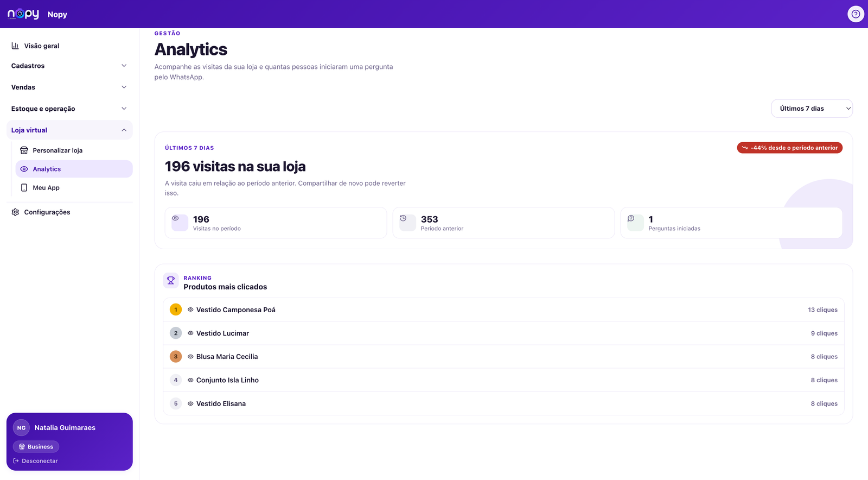This screenshot has width=868, height=480.
Task: Click the chat question icon in Perguntas iniciadas card
Action: click(631, 218)
